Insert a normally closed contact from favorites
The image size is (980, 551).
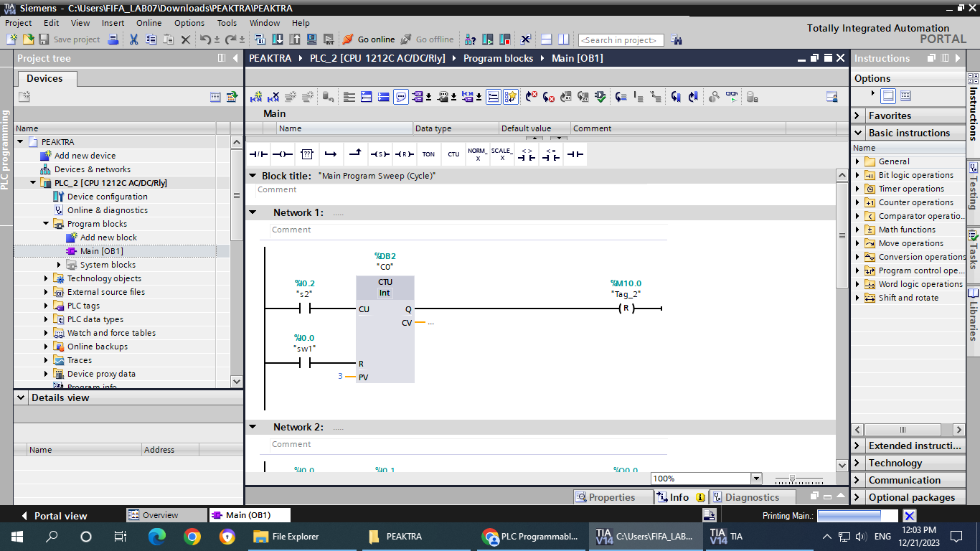pos(258,154)
